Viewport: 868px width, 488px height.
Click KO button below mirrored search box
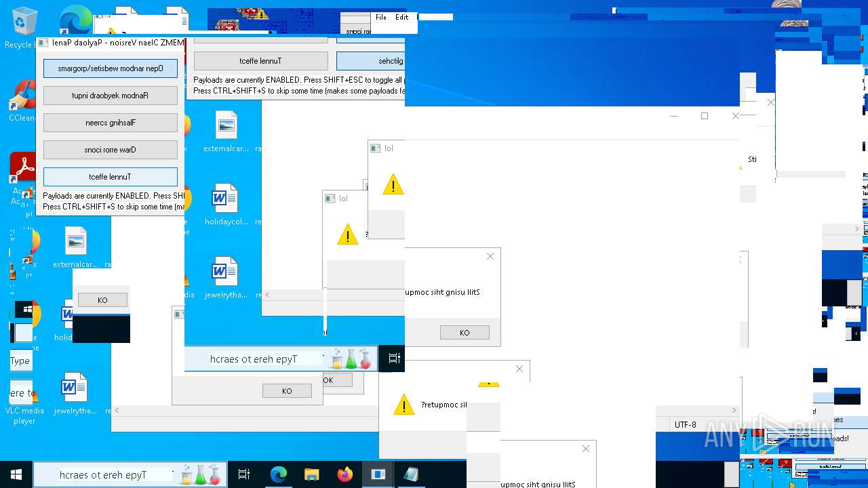pos(287,390)
